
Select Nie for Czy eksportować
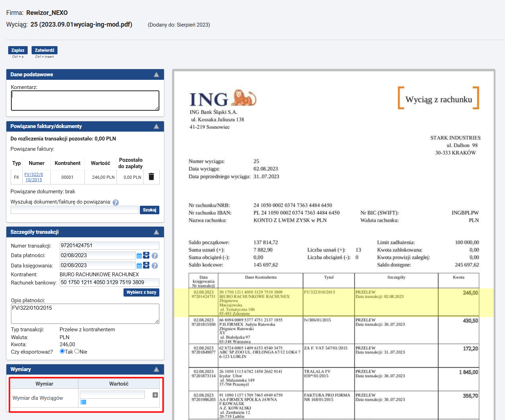pos(77,351)
